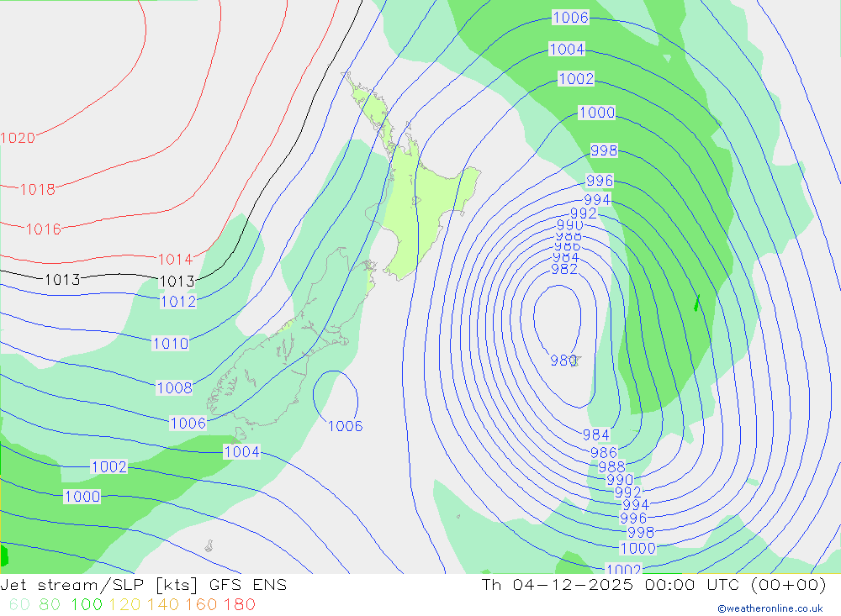Select the 80 knots legend value
This screenshot has height=616, width=841.
pyautogui.click(x=50, y=604)
